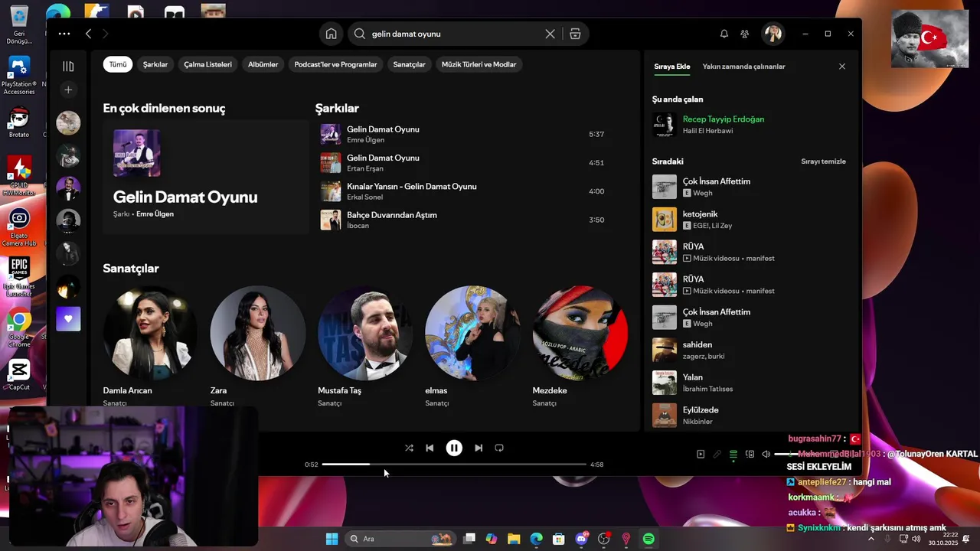Toggle the queue view button
Screen dimensions: 980x551
click(733, 454)
